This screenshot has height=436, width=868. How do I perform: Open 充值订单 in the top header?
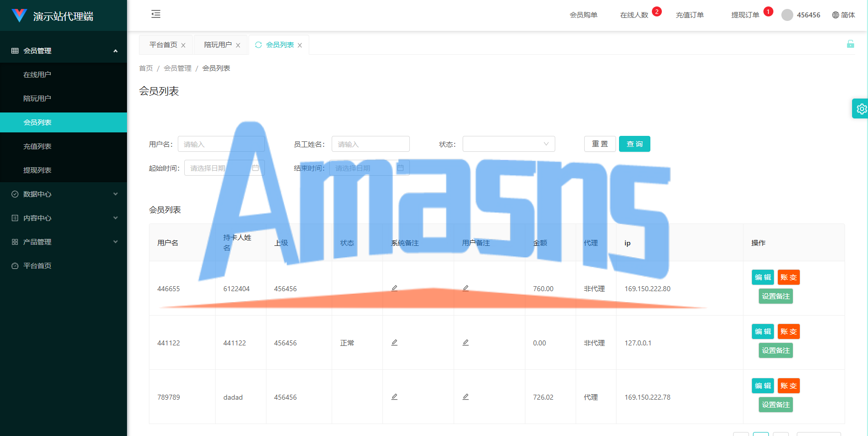tap(690, 15)
